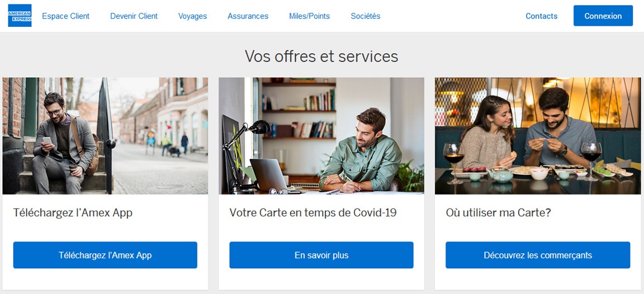
Task: Open the Espace Client menu
Action: point(65,16)
